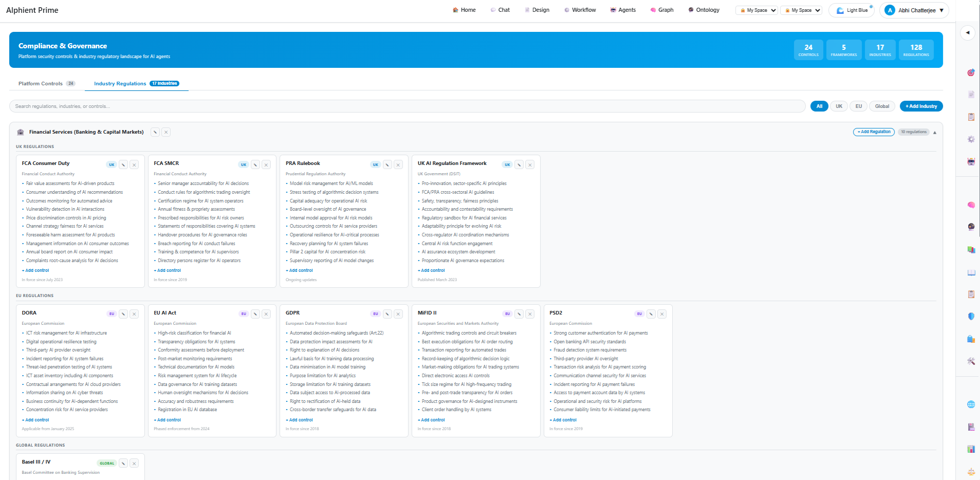Edit the UK AI Regulation Framework card
Image resolution: width=980 pixels, height=480 pixels.
click(x=519, y=164)
